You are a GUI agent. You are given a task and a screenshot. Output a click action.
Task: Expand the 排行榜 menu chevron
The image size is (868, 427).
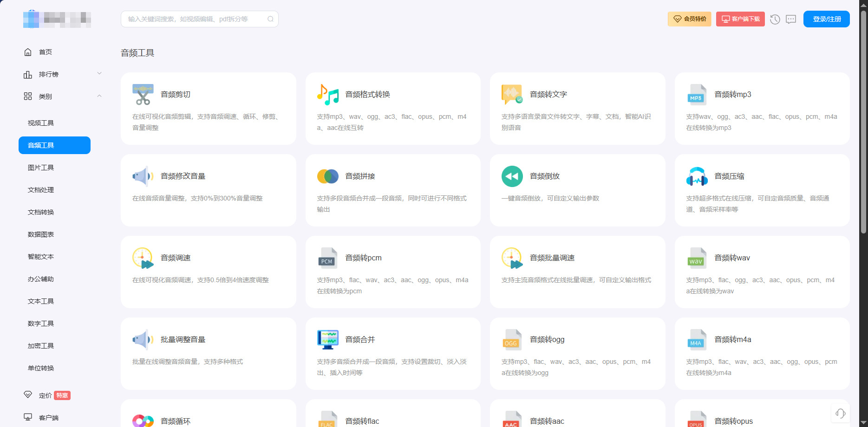(x=99, y=74)
